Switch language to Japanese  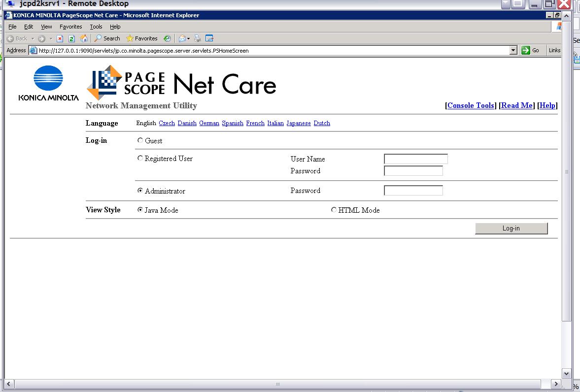299,123
